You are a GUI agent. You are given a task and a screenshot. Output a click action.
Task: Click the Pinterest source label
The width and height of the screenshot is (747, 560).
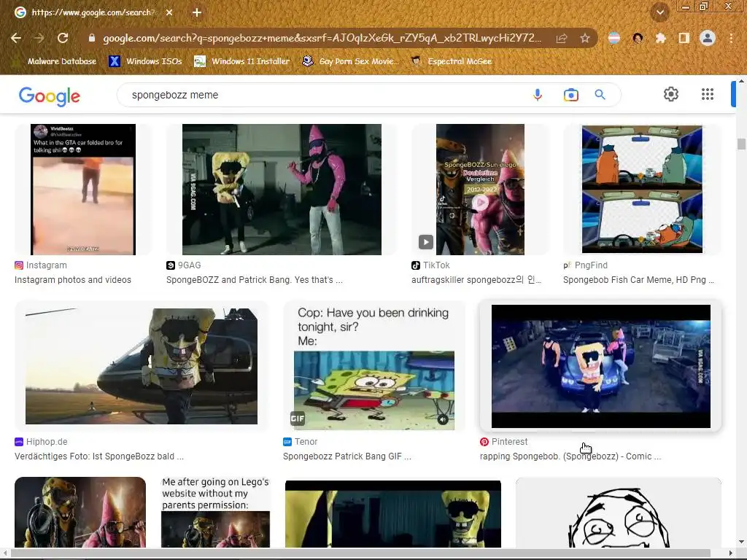point(504,441)
